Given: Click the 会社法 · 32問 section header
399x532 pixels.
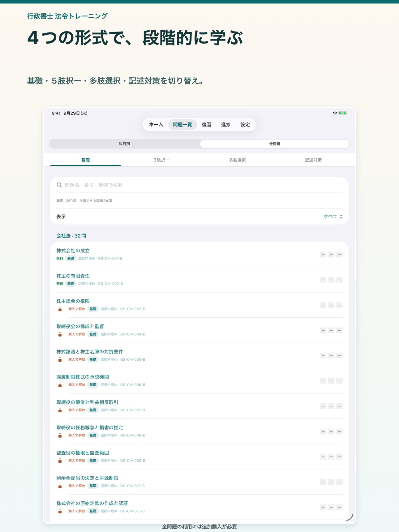Looking at the screenshot, I should coord(71,236).
